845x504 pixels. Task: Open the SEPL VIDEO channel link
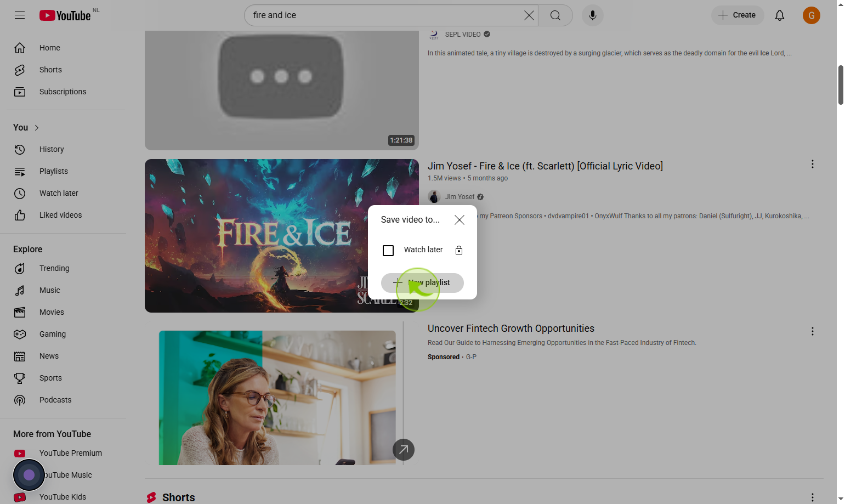point(463,35)
